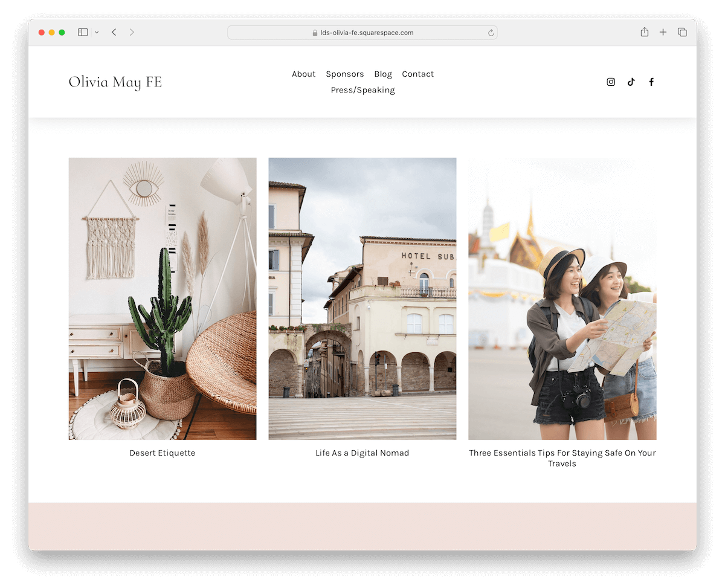
Task: Open the Instagram profile icon
Action: pyautogui.click(x=611, y=82)
